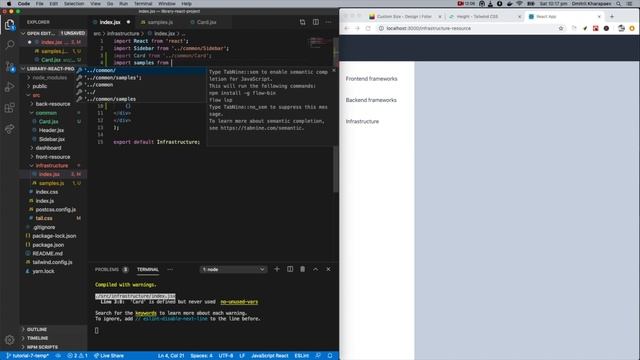The height and width of the screenshot is (360, 640).
Task: Reload the page in the browser
Action: (368, 28)
